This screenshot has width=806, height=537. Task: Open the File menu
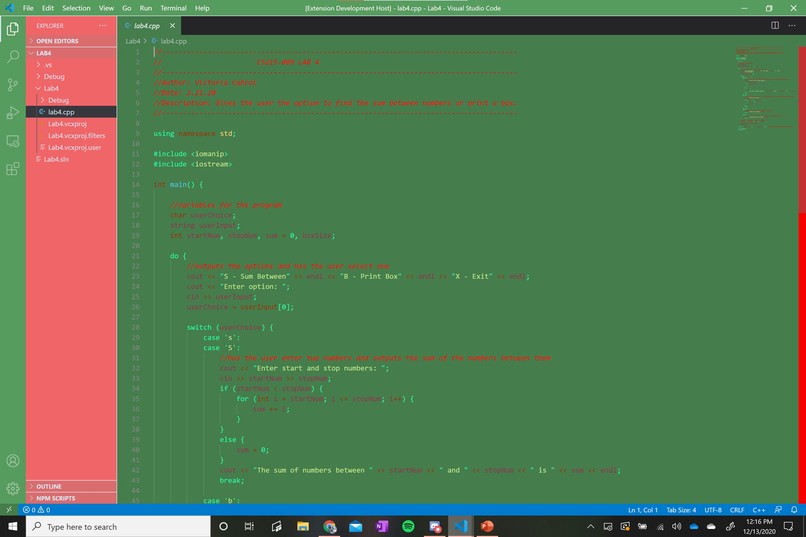pyautogui.click(x=28, y=8)
